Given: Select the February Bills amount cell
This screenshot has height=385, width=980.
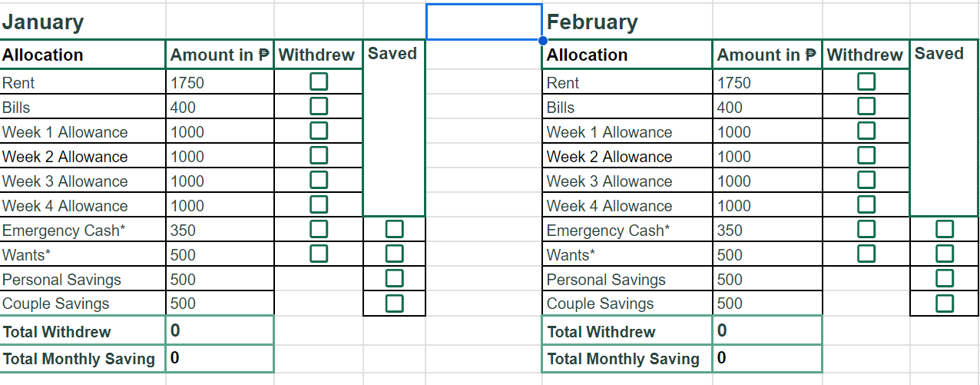Looking at the screenshot, I should click(767, 107).
